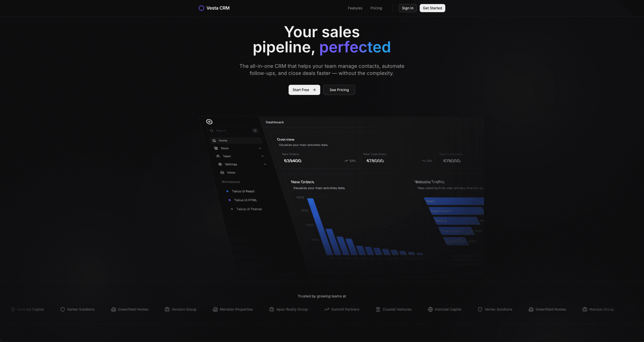This screenshot has height=342, width=644.
Task: Click the Store shop icon in sidebar
Action: pos(216,148)
